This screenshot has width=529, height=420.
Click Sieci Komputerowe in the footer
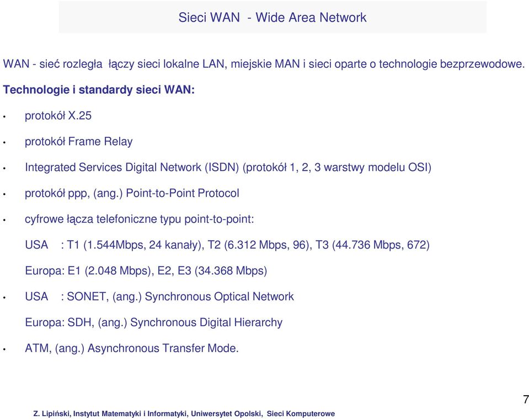coord(301,413)
